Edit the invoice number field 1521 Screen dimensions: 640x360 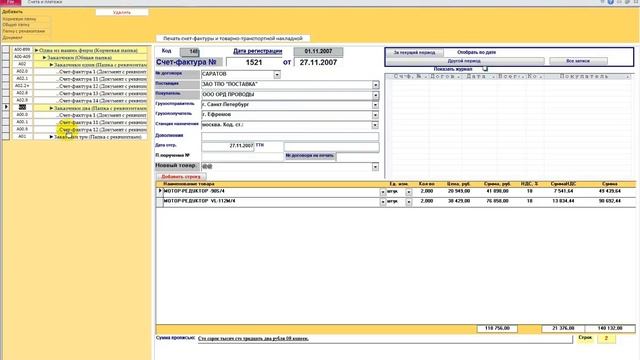tap(253, 62)
